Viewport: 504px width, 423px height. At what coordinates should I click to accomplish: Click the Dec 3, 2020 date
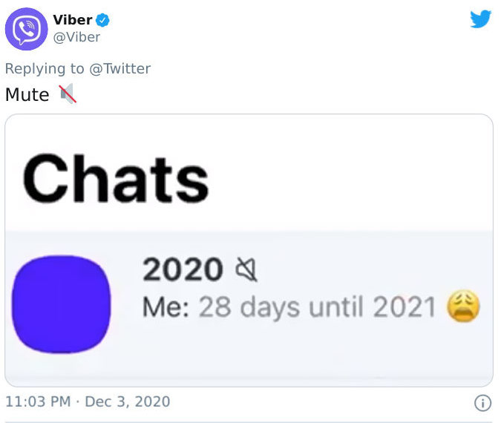point(127,402)
